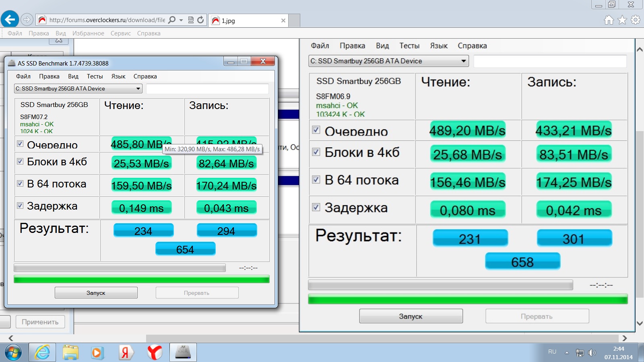Click the page vertical scrollbar down arrow
Viewport: 644px width, 362px height.
tap(640, 323)
